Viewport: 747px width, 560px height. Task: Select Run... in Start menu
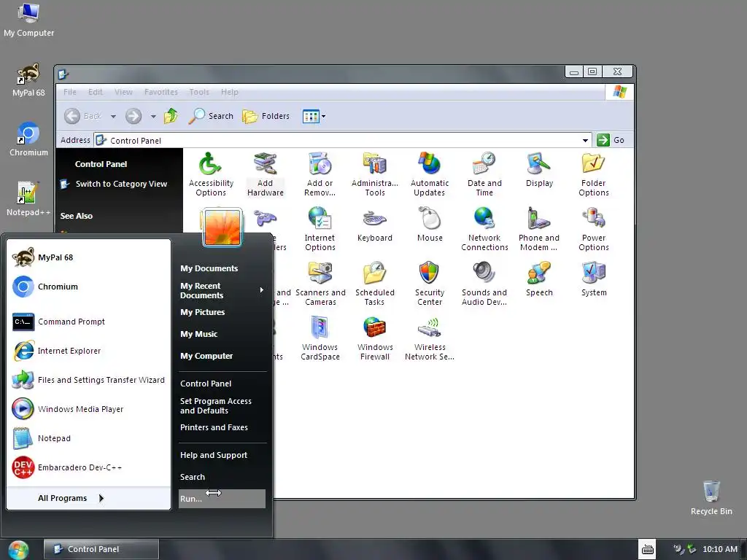point(222,499)
